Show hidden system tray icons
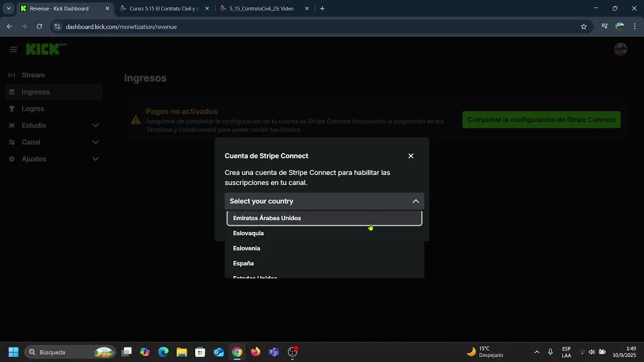This screenshot has height=362, width=644. coord(537,352)
